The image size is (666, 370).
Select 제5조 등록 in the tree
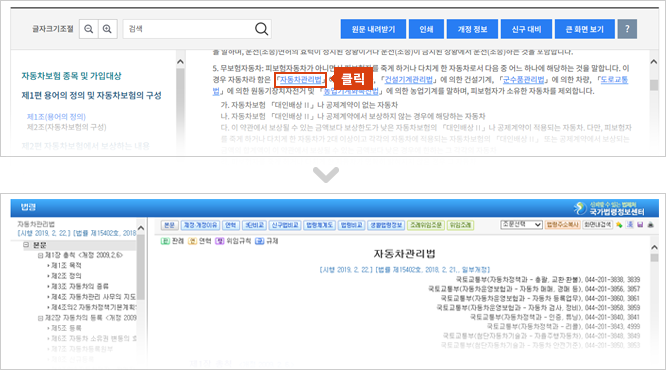66,328
